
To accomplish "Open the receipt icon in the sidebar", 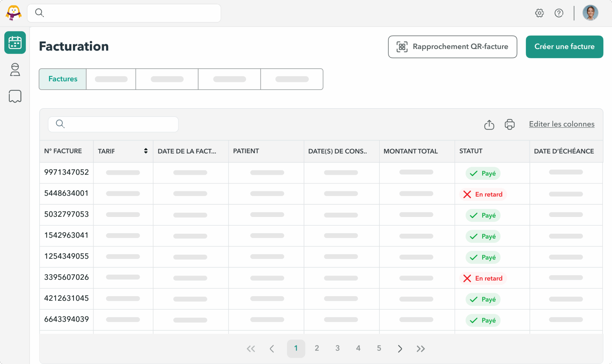I will 15,96.
